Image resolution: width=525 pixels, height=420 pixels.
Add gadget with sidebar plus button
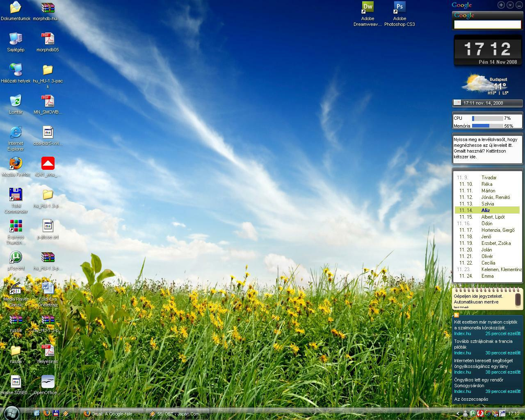[501, 5]
